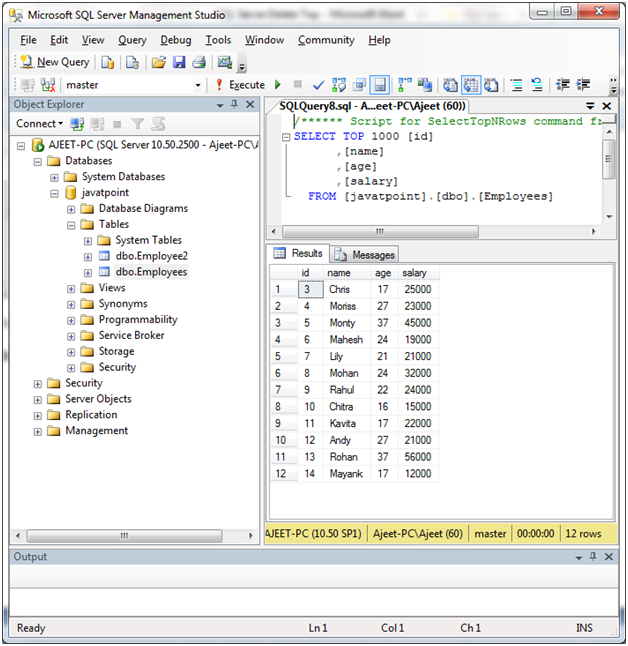Execute the query with the Execute button

point(241,85)
